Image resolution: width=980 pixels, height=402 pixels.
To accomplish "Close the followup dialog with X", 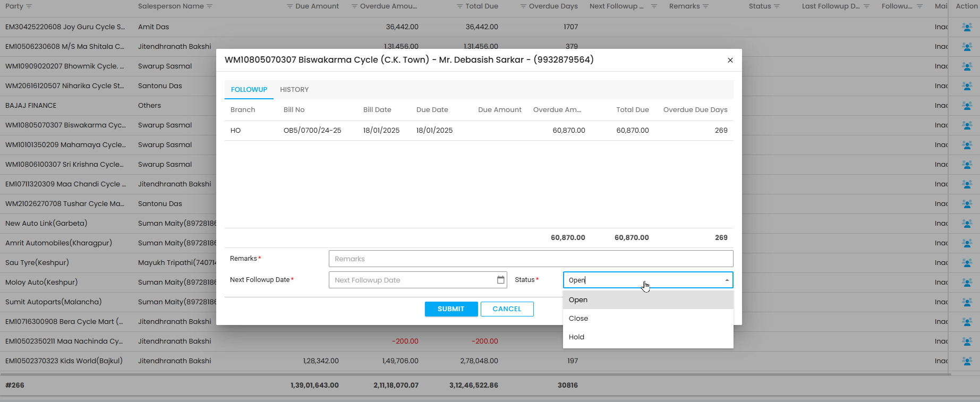I will 730,60.
